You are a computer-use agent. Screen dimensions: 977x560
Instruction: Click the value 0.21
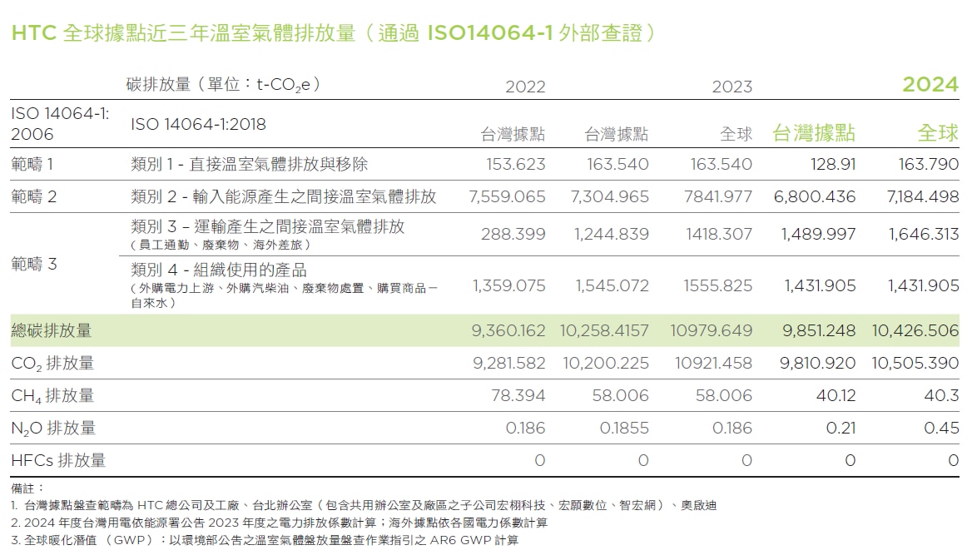tap(841, 428)
